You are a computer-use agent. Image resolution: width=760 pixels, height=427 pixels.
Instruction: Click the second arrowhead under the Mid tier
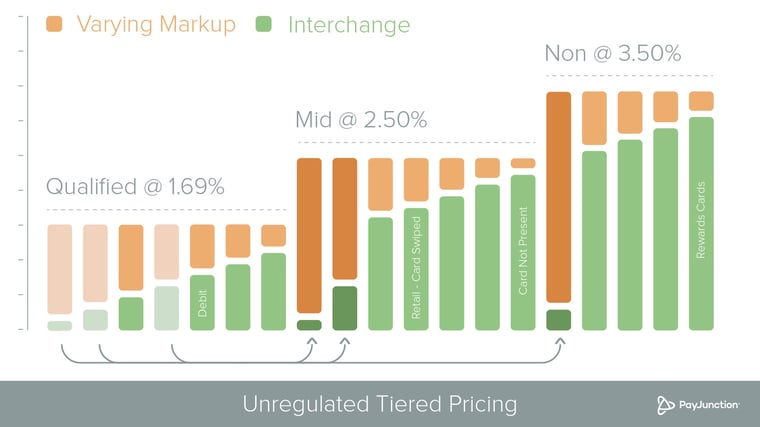(345, 341)
